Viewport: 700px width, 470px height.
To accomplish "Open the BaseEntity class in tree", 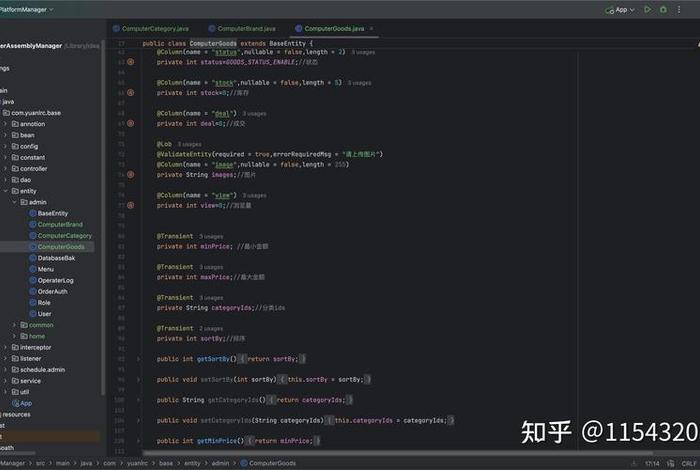I will 49,213.
